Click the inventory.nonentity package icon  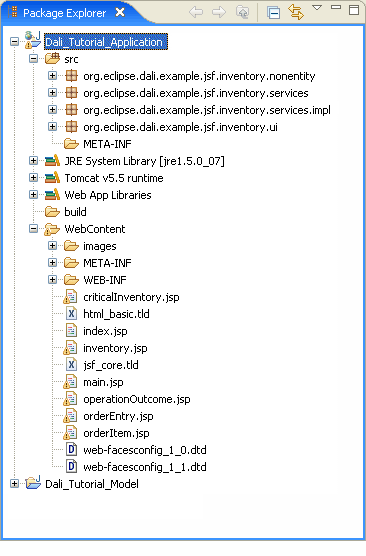tap(71, 76)
